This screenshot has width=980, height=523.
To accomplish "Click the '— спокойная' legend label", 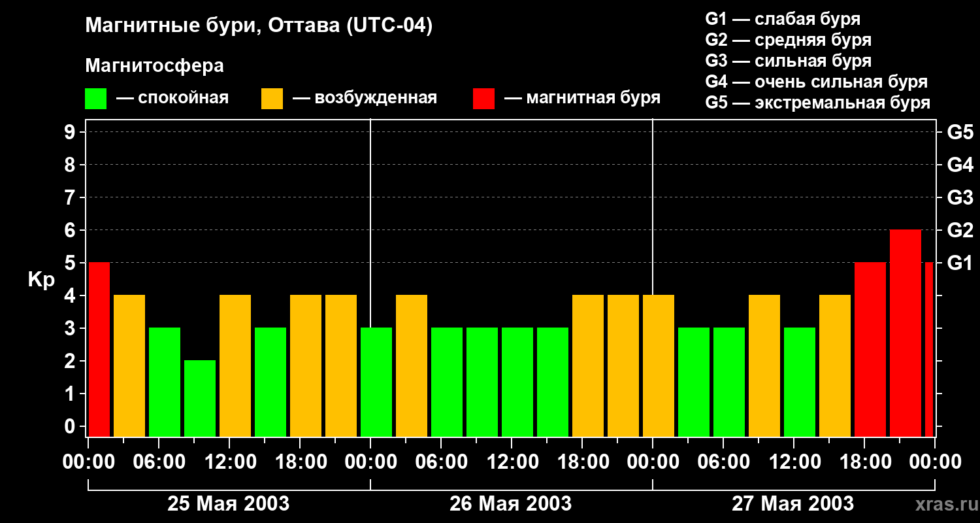I will pos(172,99).
